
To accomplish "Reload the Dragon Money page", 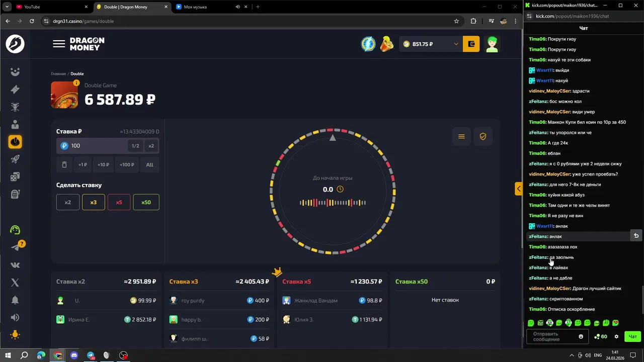I will pyautogui.click(x=32, y=21).
